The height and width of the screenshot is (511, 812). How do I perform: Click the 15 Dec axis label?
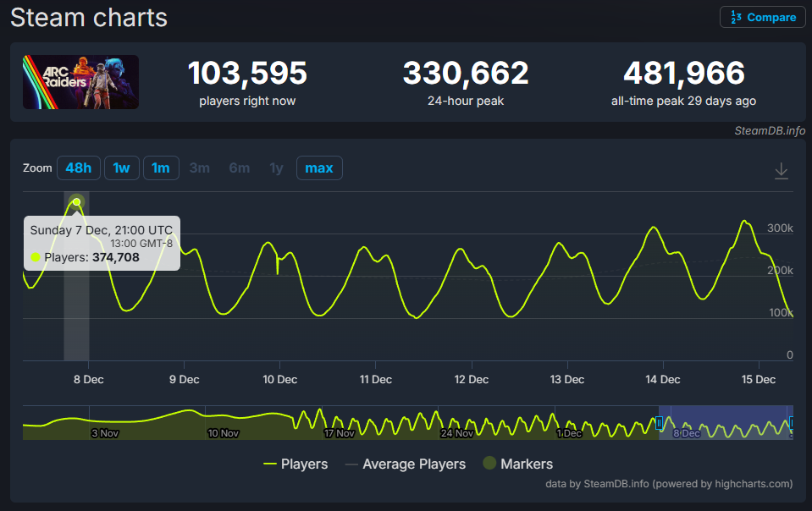pyautogui.click(x=759, y=380)
